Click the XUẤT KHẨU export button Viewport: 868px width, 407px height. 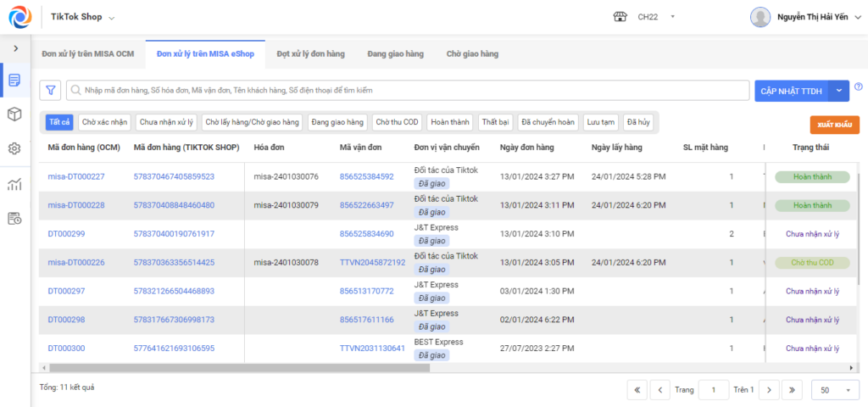(834, 125)
